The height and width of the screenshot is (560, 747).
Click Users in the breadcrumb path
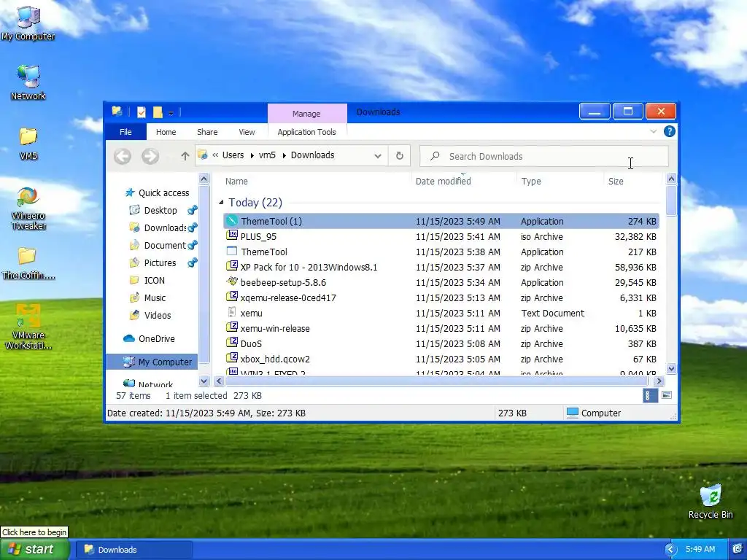tap(233, 155)
